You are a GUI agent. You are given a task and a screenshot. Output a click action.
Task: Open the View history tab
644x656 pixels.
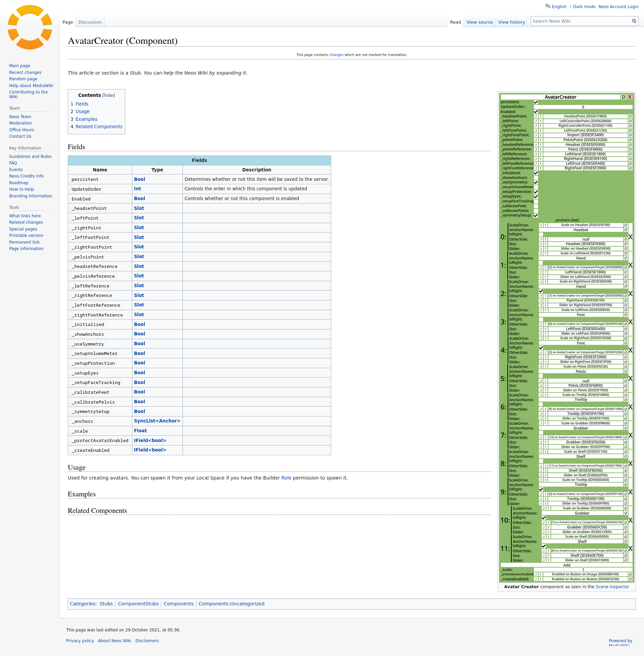(511, 22)
